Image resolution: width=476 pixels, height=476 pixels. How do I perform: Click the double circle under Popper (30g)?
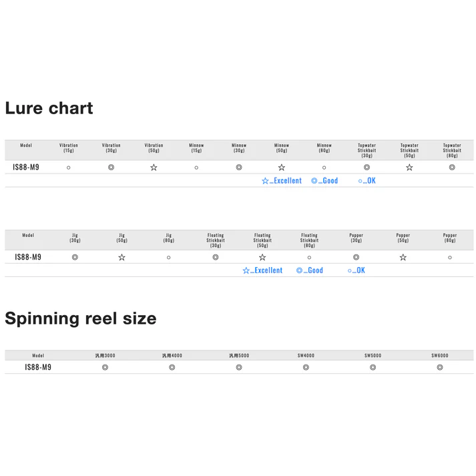[x=356, y=258]
